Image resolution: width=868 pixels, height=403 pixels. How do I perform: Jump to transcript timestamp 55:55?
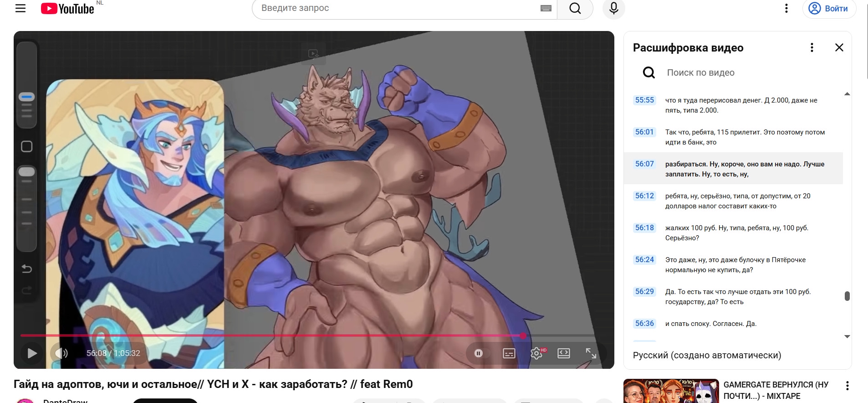[644, 100]
